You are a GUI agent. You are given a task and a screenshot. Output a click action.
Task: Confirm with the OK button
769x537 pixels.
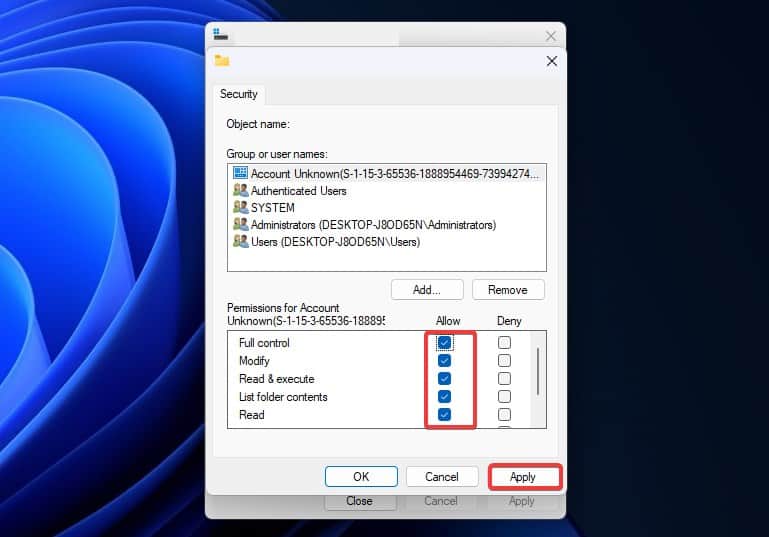[x=361, y=477]
